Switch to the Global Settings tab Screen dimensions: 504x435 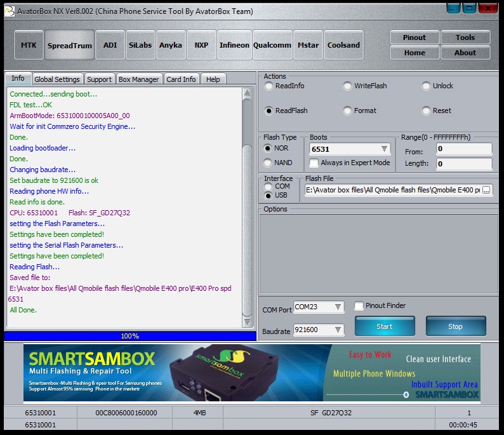(x=57, y=79)
